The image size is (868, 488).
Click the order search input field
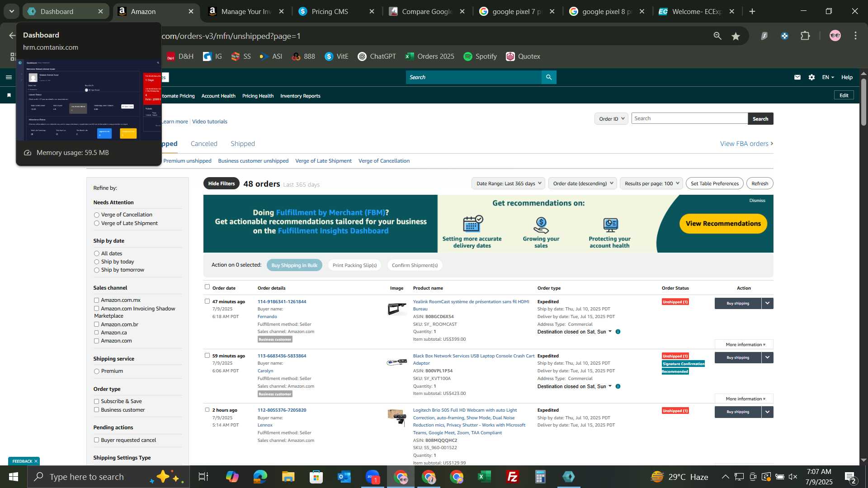[x=689, y=118]
